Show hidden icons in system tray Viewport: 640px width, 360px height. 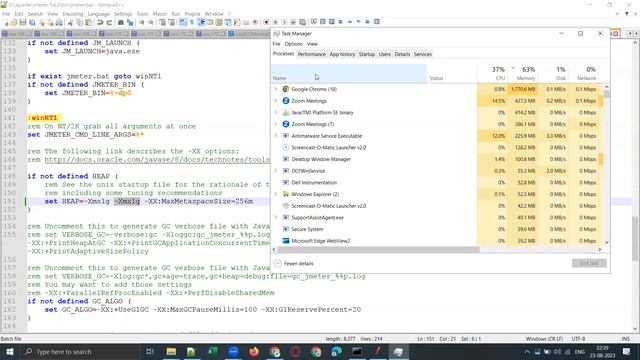point(527,351)
